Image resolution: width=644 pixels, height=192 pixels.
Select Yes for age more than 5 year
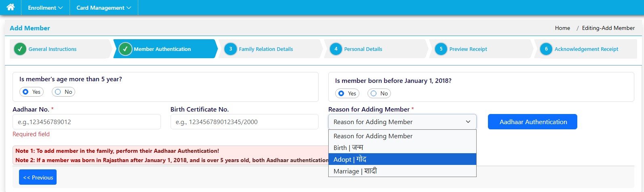pyautogui.click(x=26, y=92)
